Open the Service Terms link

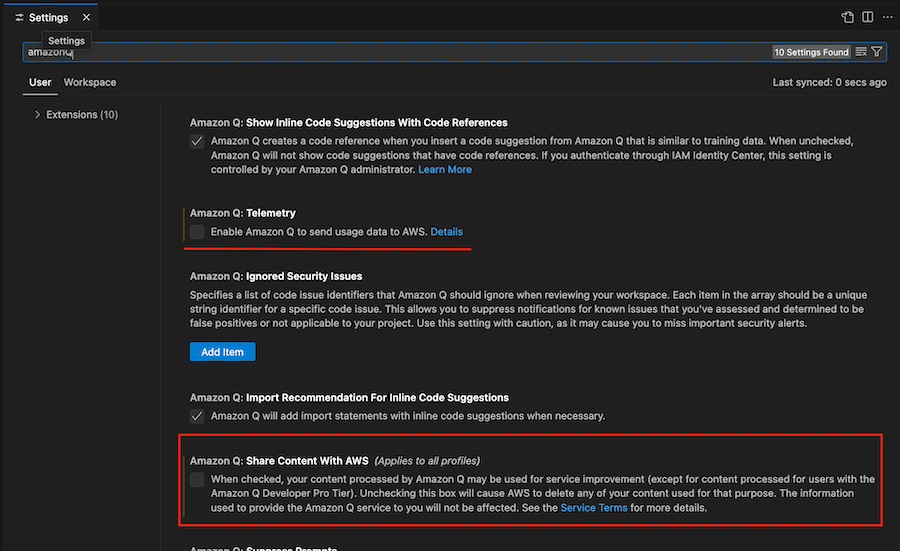(x=593, y=508)
